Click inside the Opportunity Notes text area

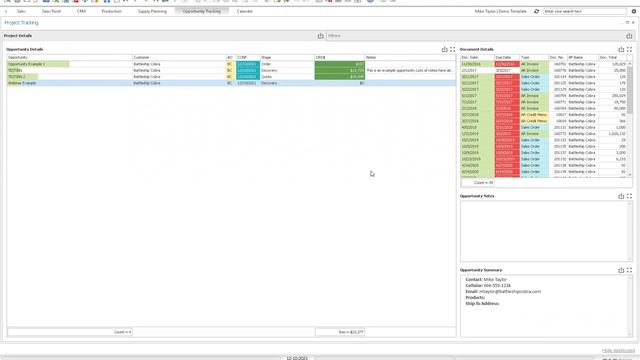click(545, 231)
